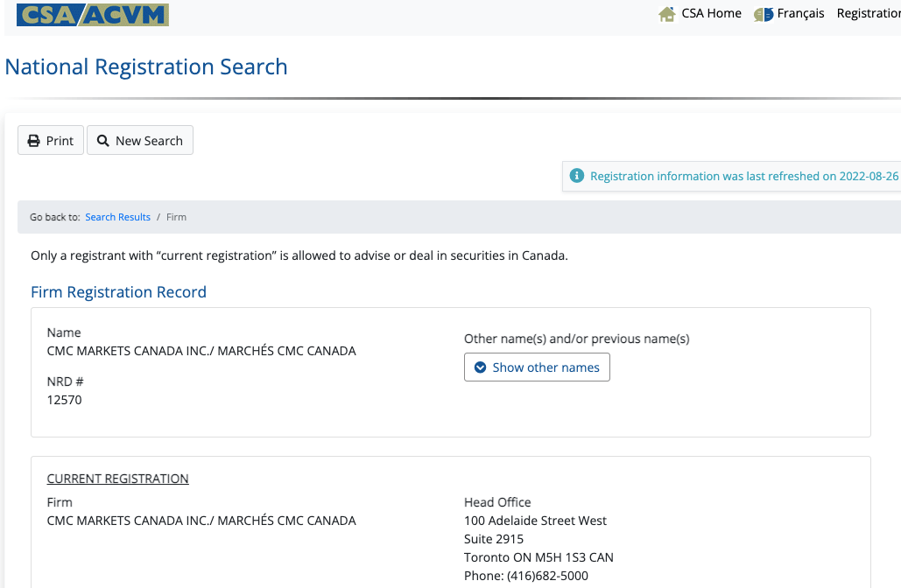Click the National Registration Search heading
This screenshot has height=588, width=901.
[x=146, y=66]
